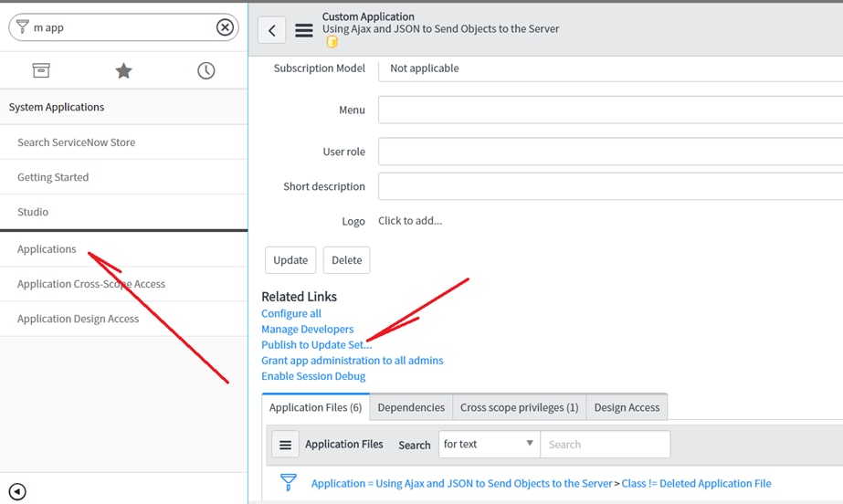Open the form context hamburger menu
Viewport: 843px width, 504px height.
pos(304,30)
